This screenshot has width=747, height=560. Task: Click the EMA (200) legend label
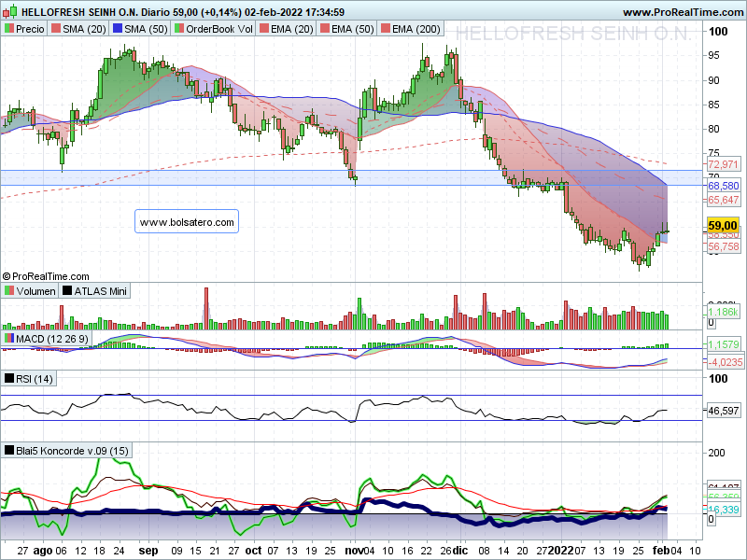(x=416, y=29)
